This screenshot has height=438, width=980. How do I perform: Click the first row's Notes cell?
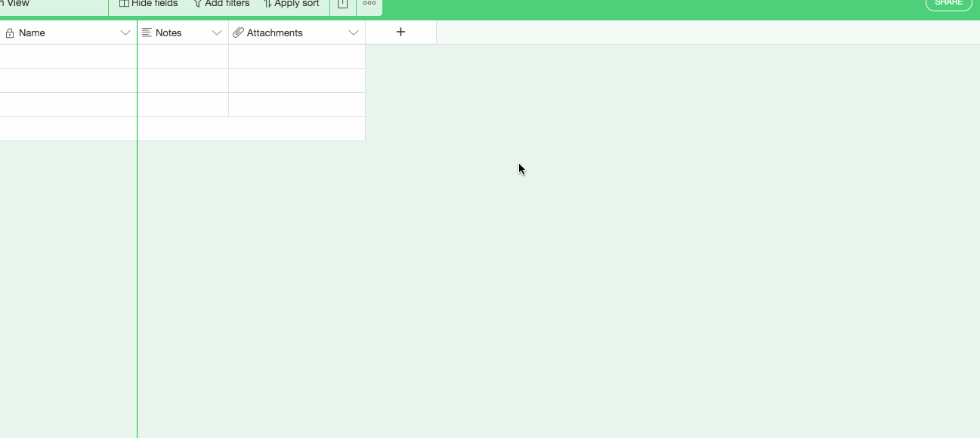point(183,57)
